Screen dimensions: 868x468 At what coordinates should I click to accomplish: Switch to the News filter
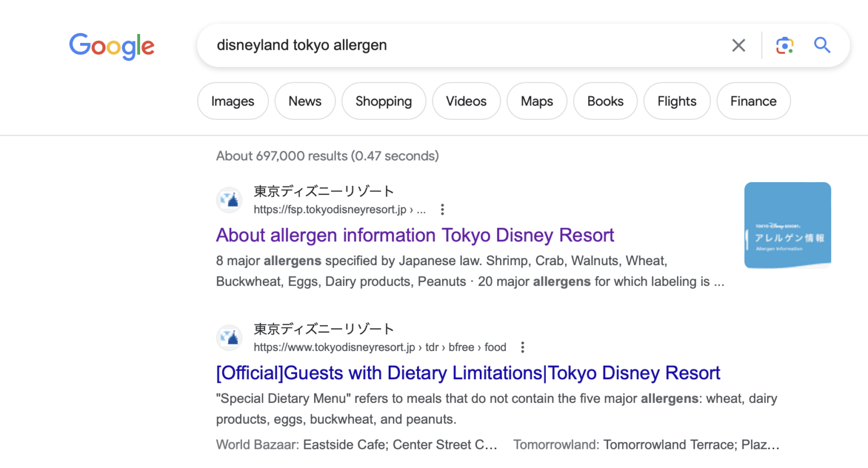(x=305, y=101)
